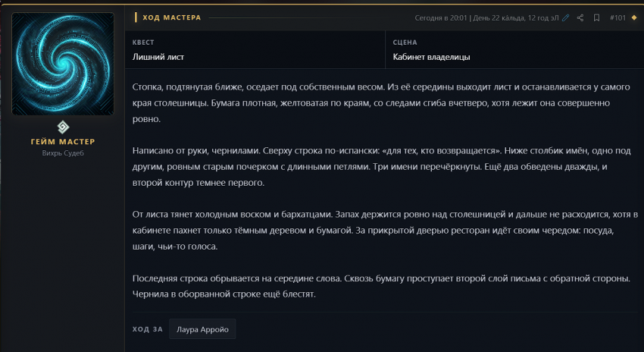Share post via share icon
The image size is (644, 352).
(x=580, y=17)
